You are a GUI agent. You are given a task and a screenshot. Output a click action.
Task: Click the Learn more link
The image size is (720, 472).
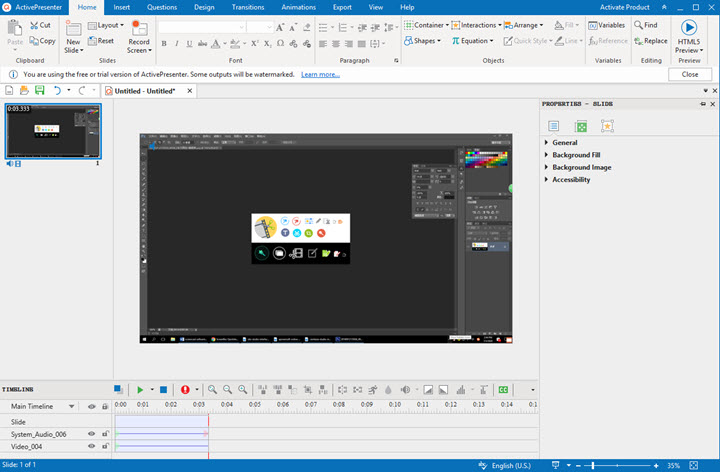click(320, 74)
